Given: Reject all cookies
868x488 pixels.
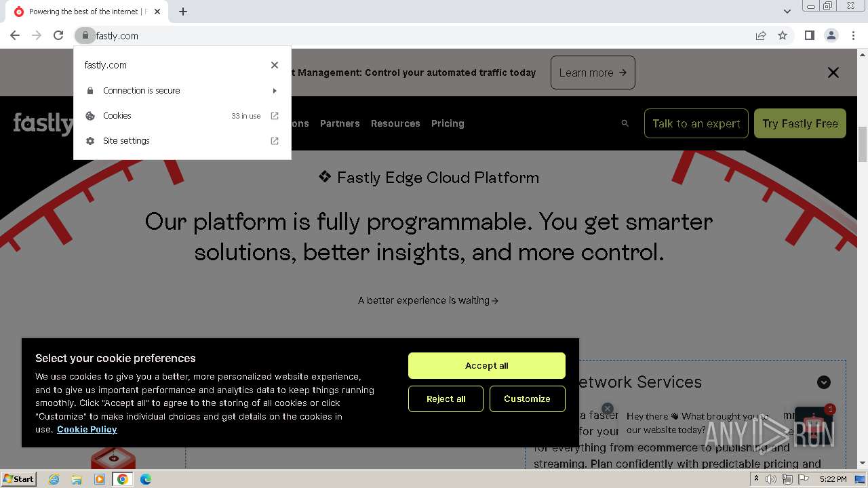Looking at the screenshot, I should pos(446,399).
